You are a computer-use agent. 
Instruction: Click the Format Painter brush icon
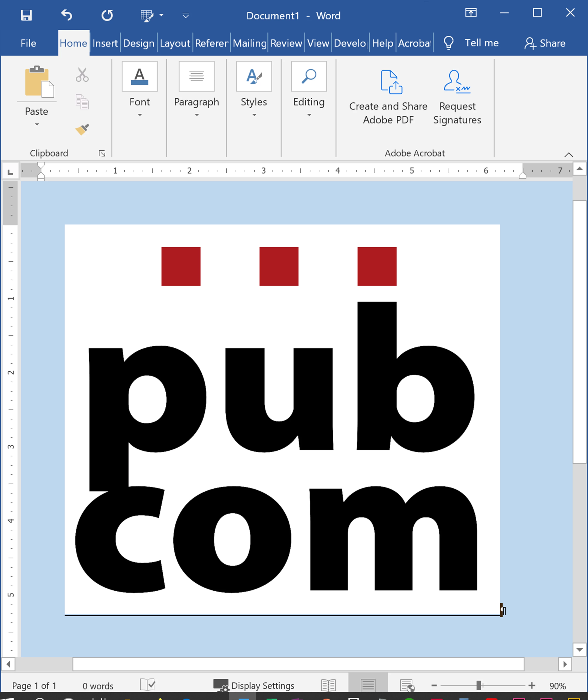82,129
